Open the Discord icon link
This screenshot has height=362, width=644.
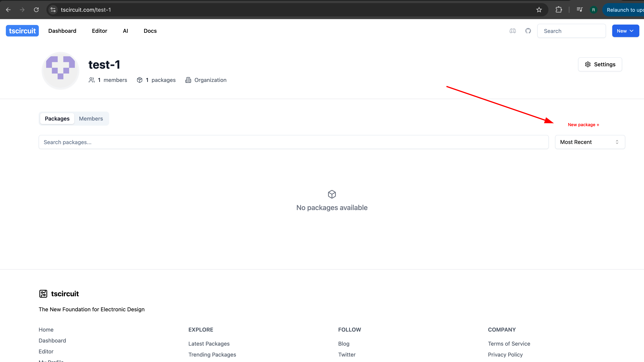(x=513, y=31)
